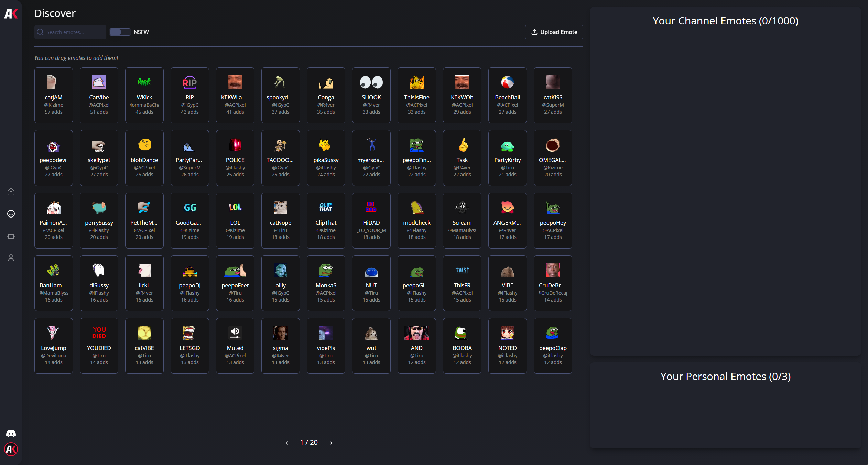
Task: Select the OMEGAL... emote card
Action: pyautogui.click(x=553, y=158)
